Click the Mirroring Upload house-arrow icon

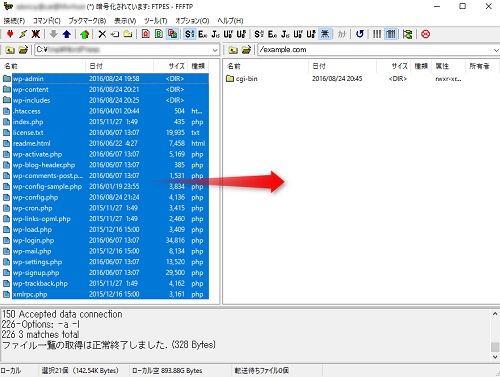point(84,34)
